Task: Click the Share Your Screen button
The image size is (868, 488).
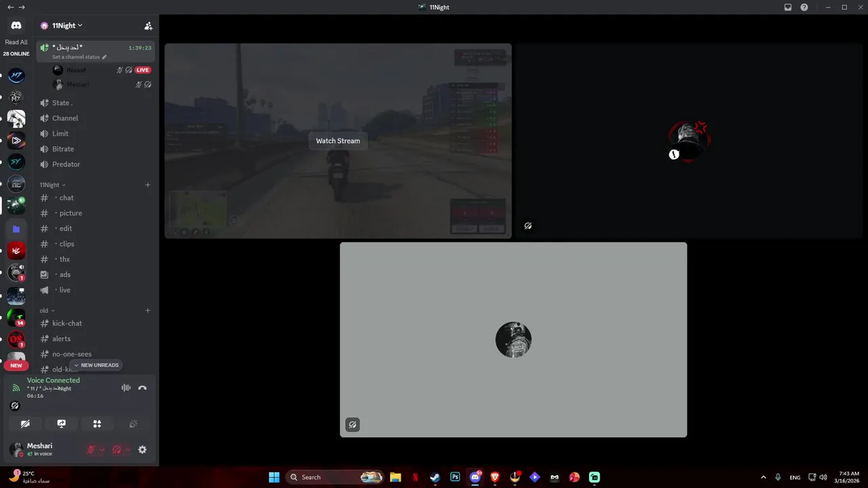Action: click(x=61, y=424)
